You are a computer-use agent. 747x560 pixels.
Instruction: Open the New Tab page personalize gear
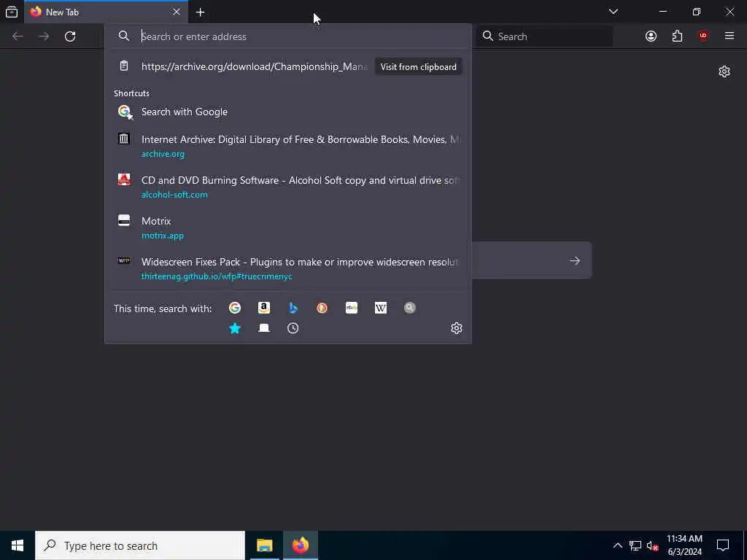pyautogui.click(x=724, y=71)
